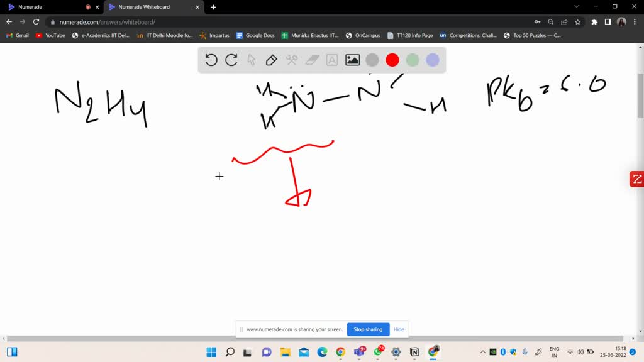Viewport: 644px width, 362px height.
Task: Select the text tool
Action: click(x=332, y=60)
